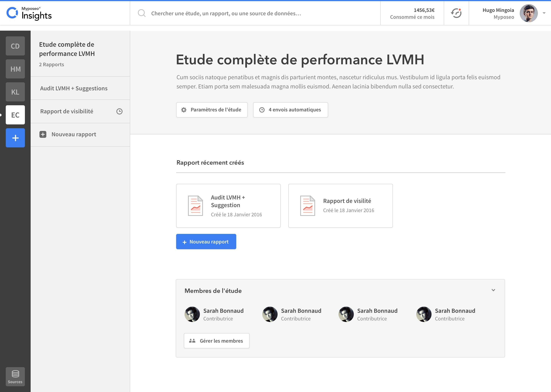The image size is (551, 392).
Task: Click the Hugo Mingoia name label
Action: pyautogui.click(x=498, y=10)
